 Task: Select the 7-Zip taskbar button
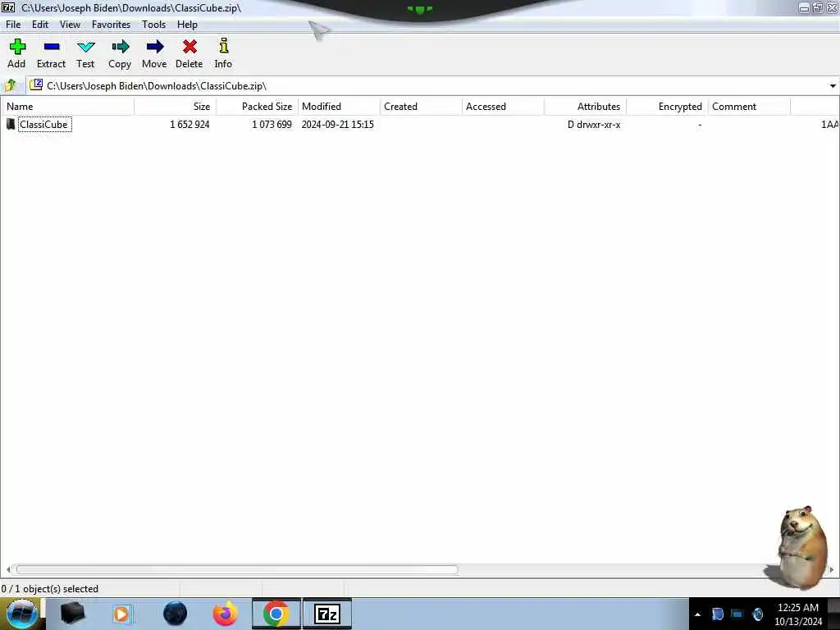(327, 614)
